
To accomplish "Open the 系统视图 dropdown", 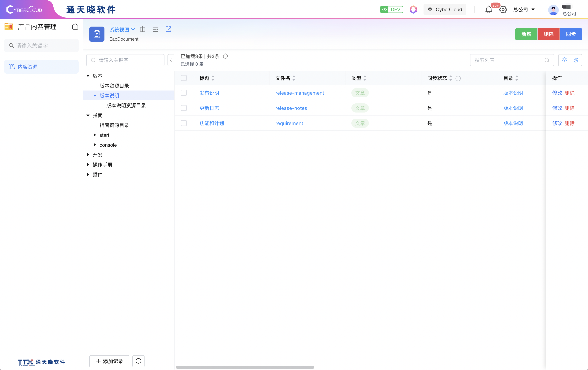I will pyautogui.click(x=122, y=30).
